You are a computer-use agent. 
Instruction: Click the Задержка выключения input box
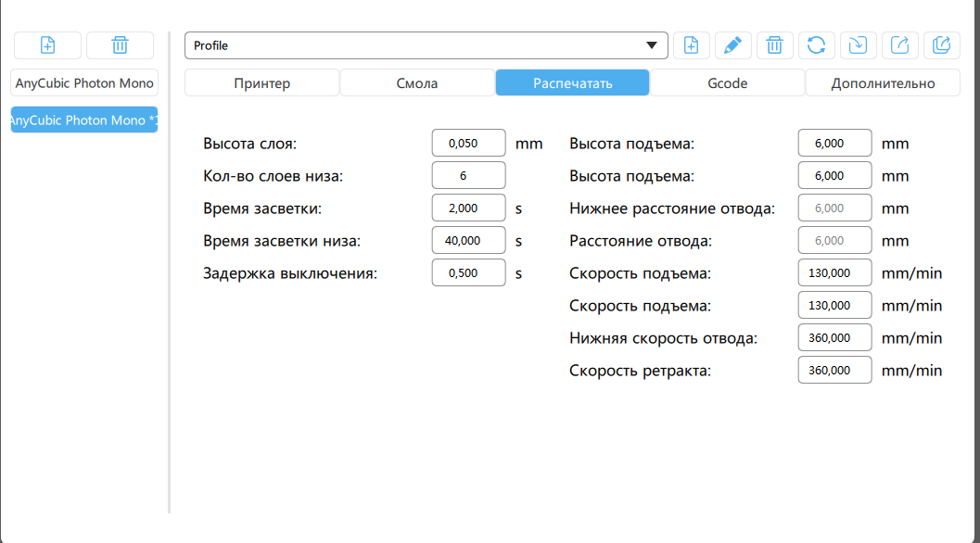click(468, 273)
